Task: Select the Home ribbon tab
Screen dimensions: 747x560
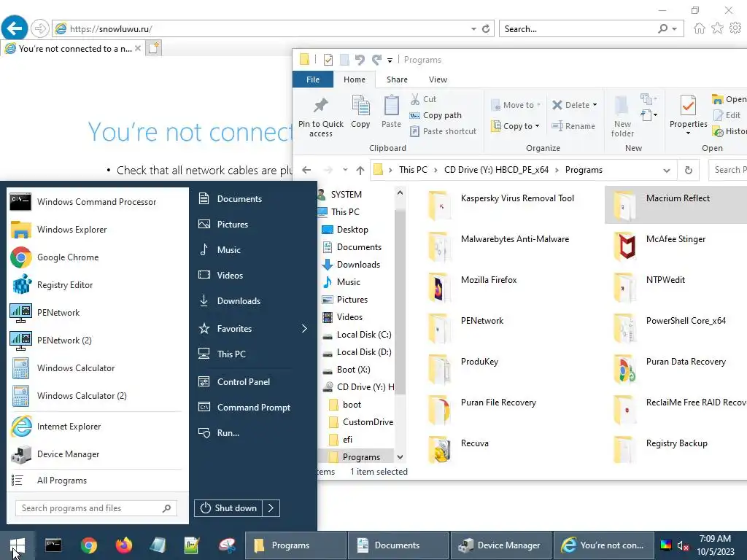Action: (x=355, y=79)
